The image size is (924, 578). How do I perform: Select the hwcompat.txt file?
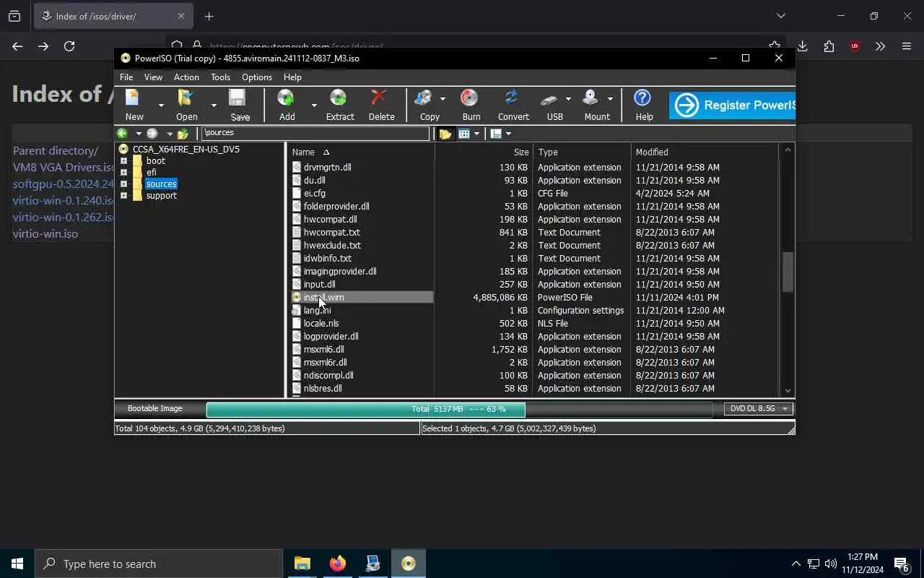click(331, 233)
